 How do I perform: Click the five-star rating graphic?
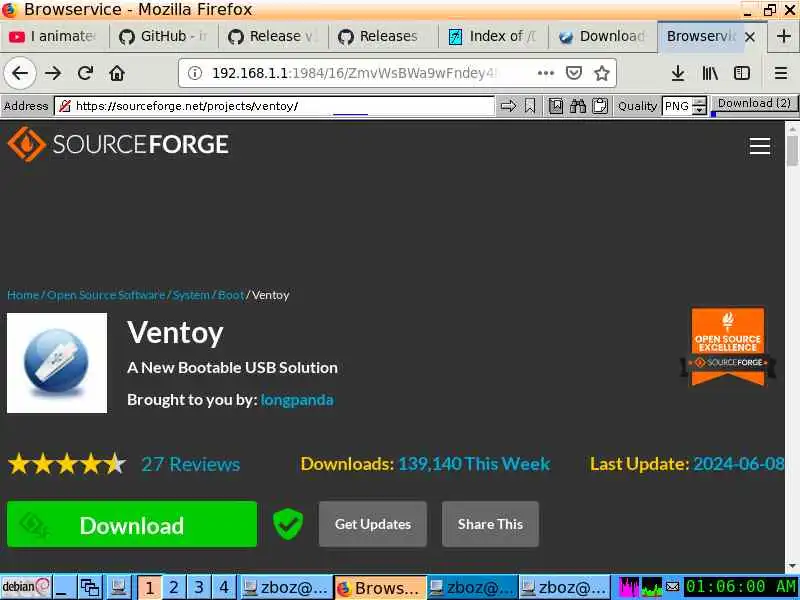(x=67, y=464)
